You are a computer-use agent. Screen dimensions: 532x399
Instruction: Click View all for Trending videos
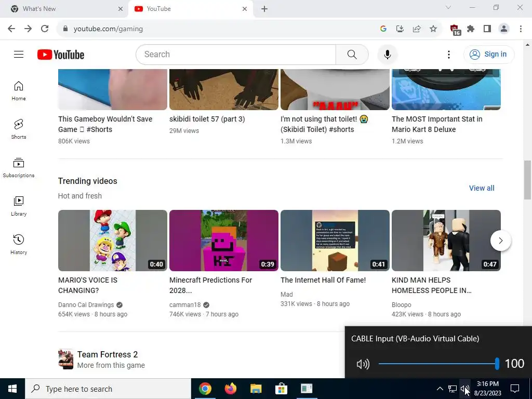tap(482, 188)
